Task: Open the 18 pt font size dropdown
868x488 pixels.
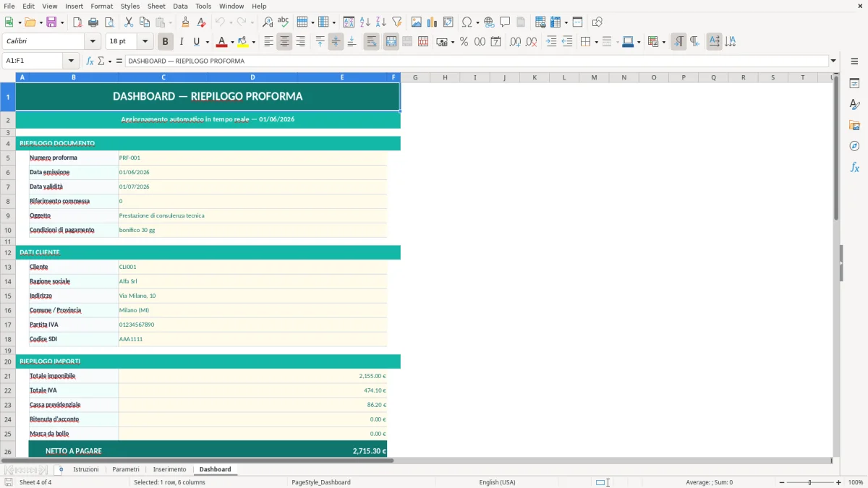Action: [145, 42]
